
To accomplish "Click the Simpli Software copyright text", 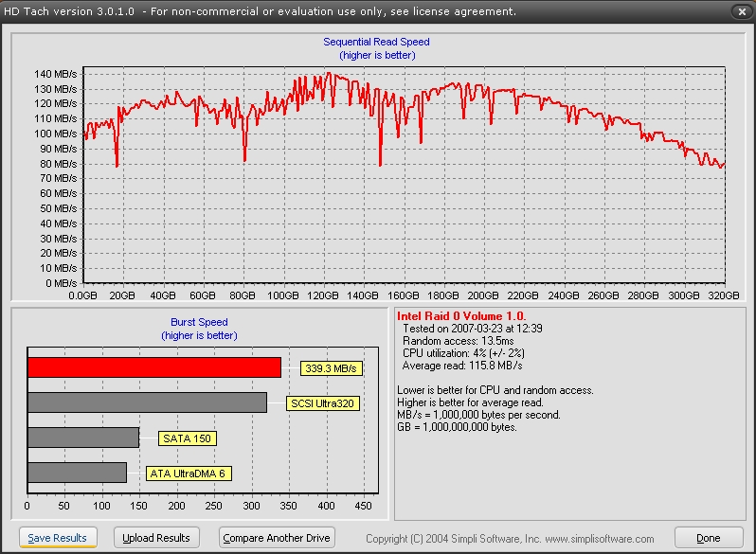I will (510, 539).
